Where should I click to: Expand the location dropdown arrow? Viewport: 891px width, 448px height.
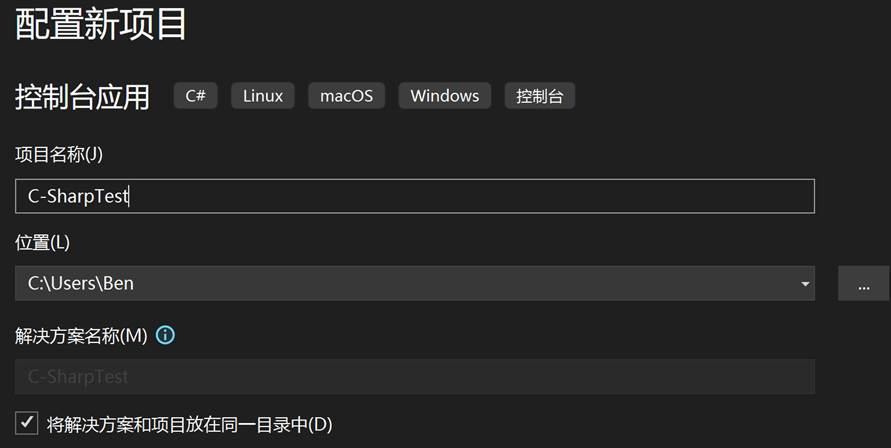click(805, 284)
